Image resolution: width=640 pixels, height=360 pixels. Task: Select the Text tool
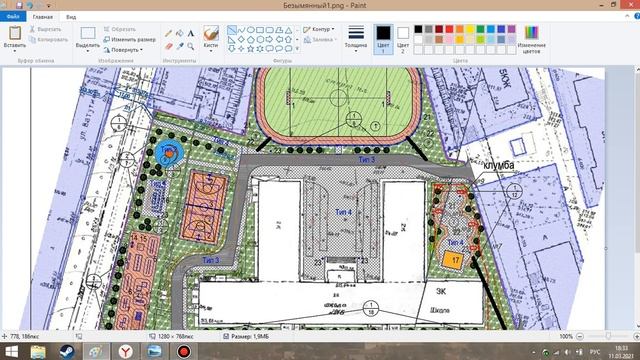[x=191, y=33]
